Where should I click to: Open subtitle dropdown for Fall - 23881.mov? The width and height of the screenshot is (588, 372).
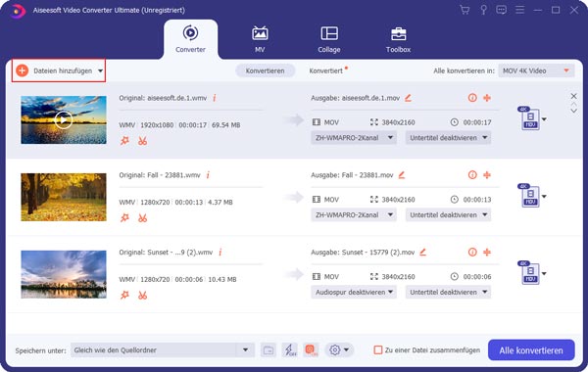click(448, 215)
